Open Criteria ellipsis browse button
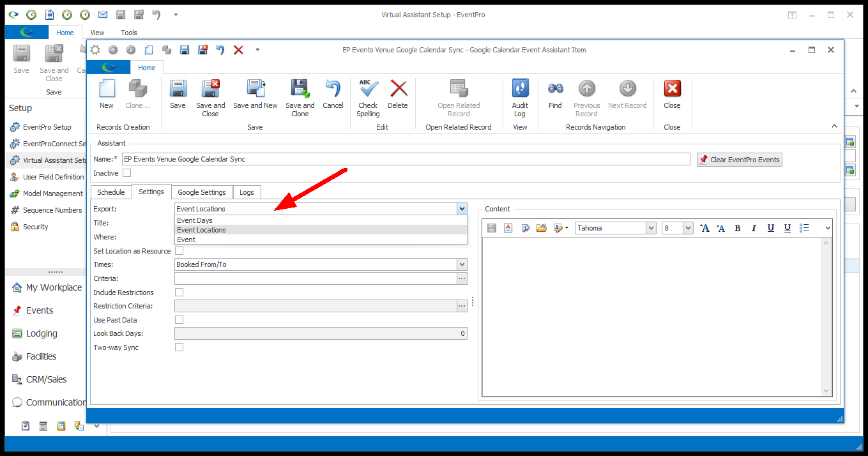868x456 pixels. coord(462,278)
